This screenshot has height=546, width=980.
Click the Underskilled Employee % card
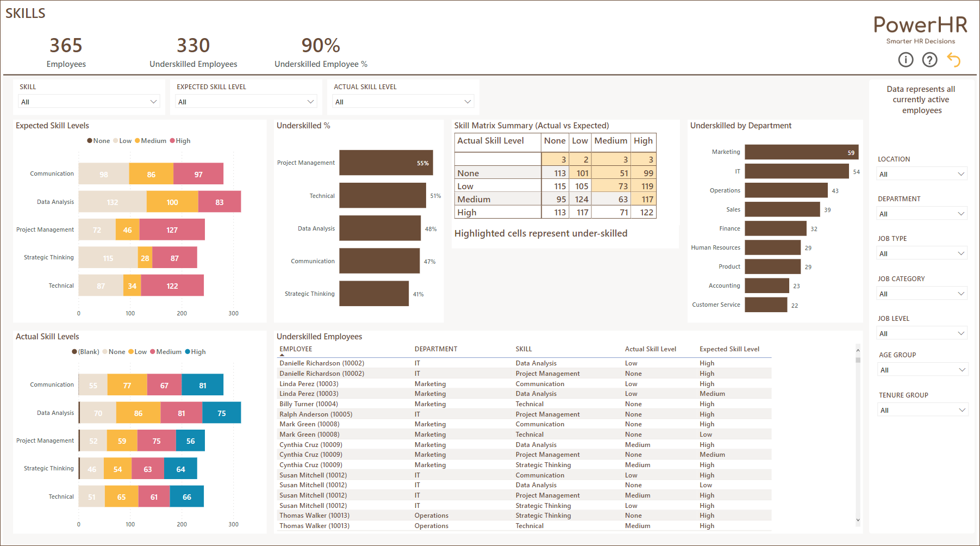coord(320,52)
